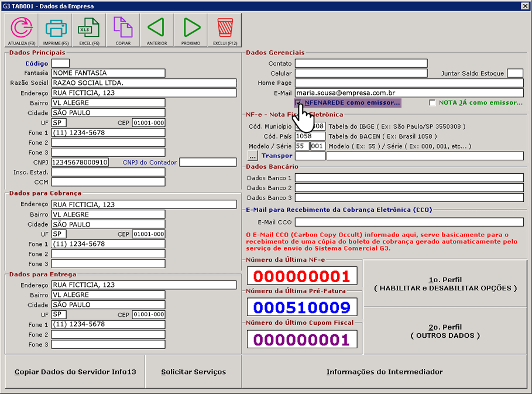The width and height of the screenshot is (532, 394).
Task: Click the Copiar documents icon
Action: pos(123,30)
